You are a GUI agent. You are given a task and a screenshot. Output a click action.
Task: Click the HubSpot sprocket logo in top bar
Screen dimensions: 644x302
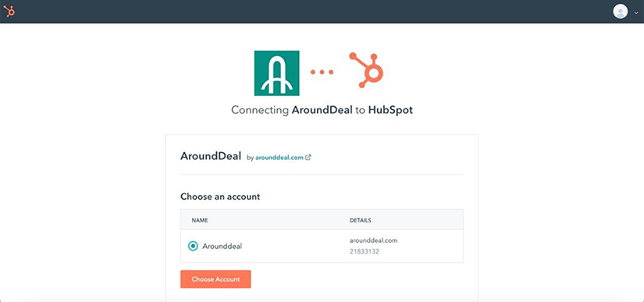coord(9,12)
